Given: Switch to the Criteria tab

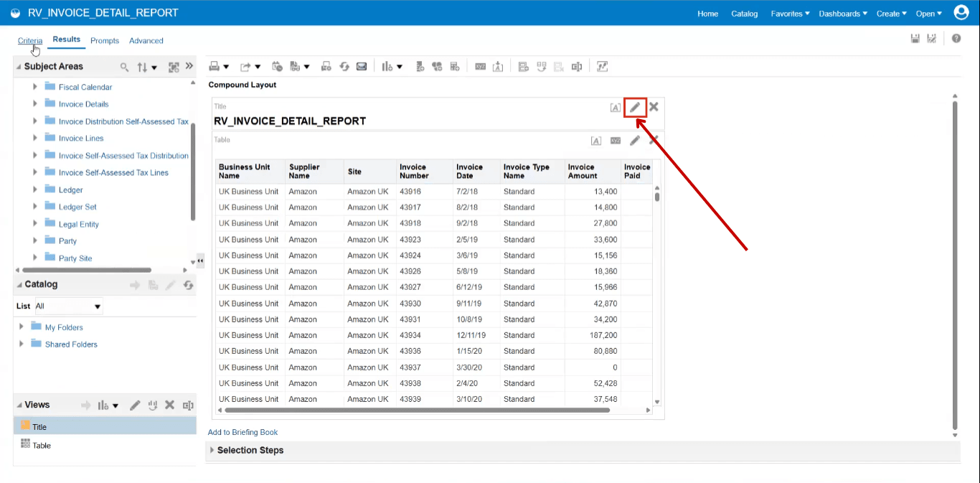Looking at the screenshot, I should click(x=29, y=41).
